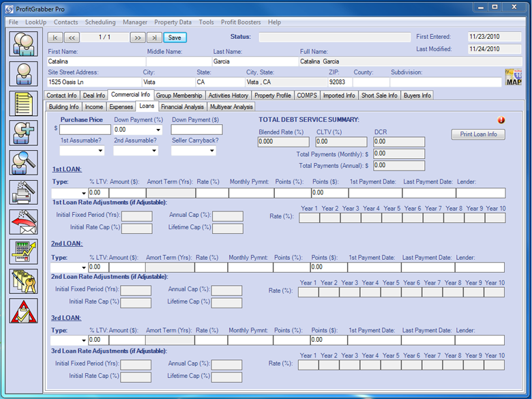Viewport: 532px width, 399px height.
Task: Open the MAP icon beside Subdivision
Action: pos(514,77)
